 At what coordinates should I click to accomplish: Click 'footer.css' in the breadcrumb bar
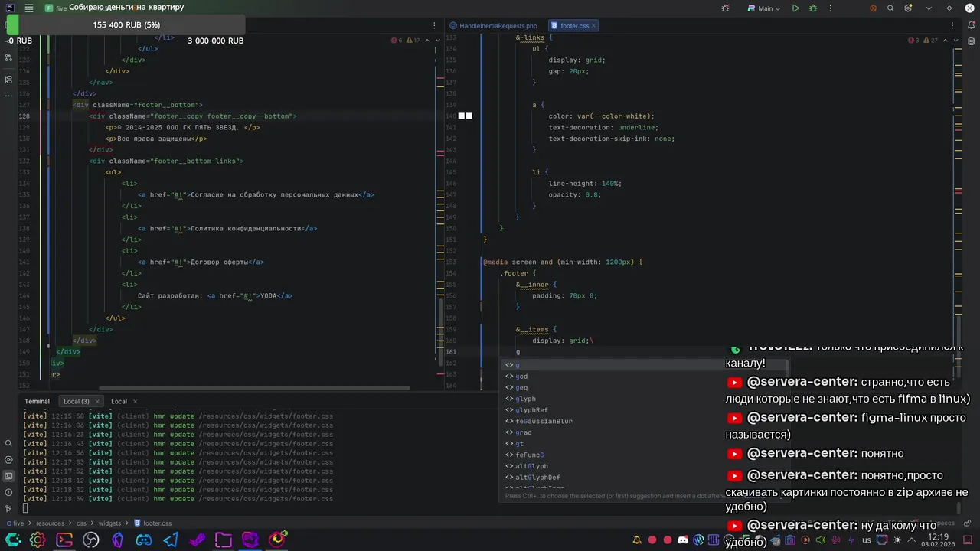[152, 523]
